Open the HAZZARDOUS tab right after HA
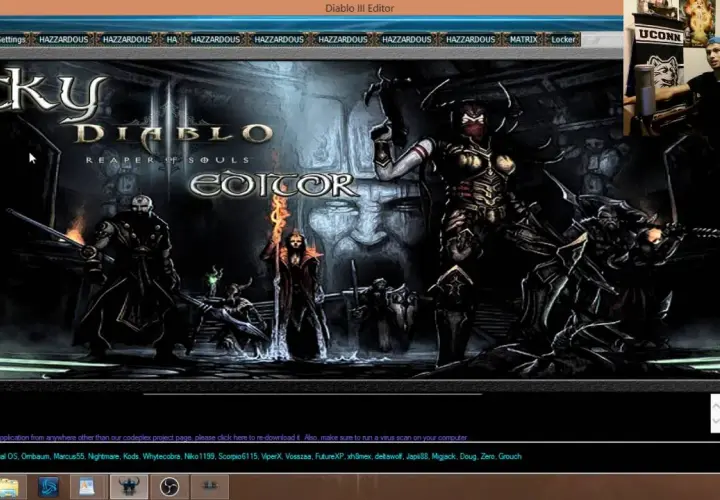This screenshot has height=500, width=720. (x=215, y=39)
